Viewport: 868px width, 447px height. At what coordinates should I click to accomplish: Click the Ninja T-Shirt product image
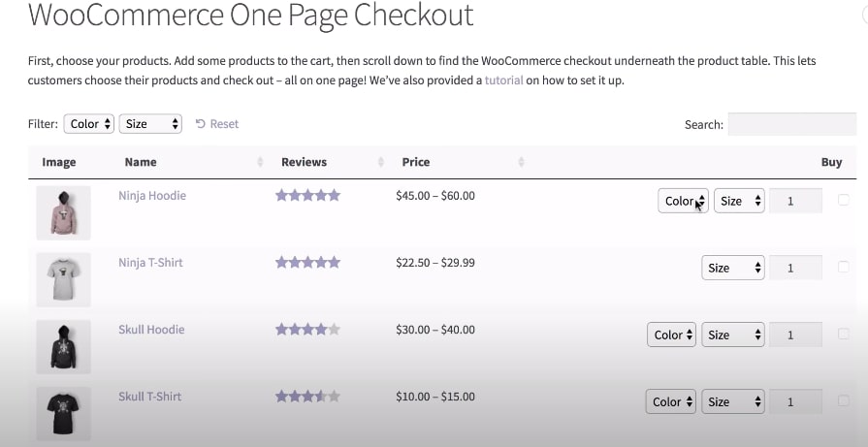[x=63, y=279]
